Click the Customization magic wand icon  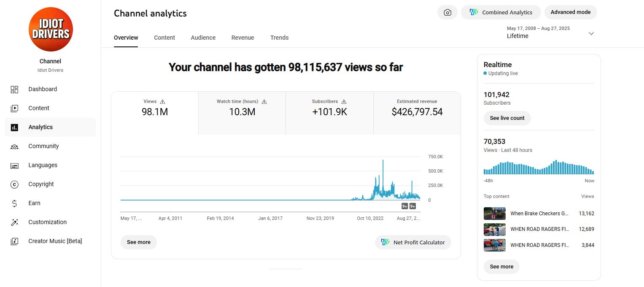tap(14, 222)
